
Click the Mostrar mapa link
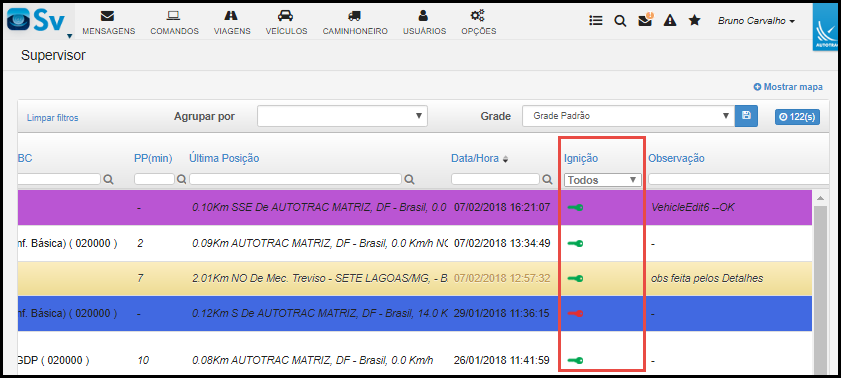pos(788,87)
